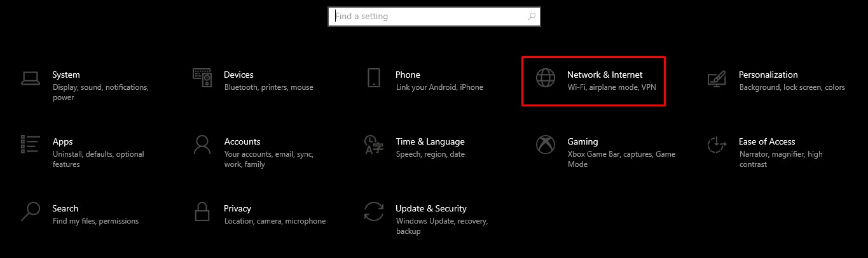
Task: Go to Privacy settings title text
Action: pyautogui.click(x=237, y=208)
